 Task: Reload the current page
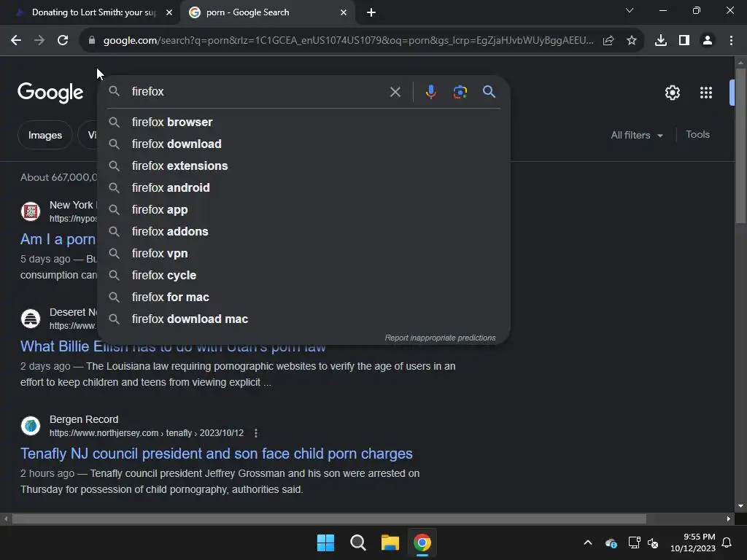[x=63, y=41]
